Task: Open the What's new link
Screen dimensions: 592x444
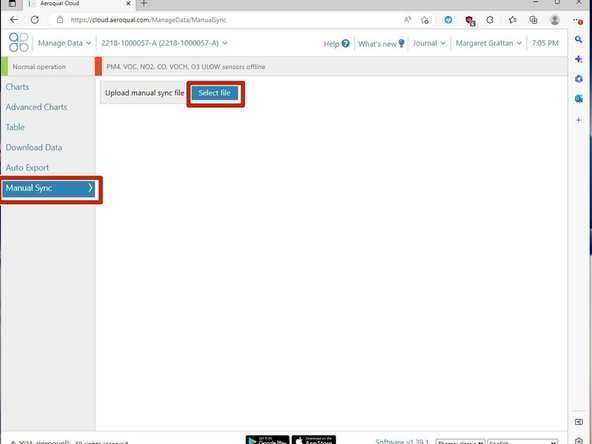Action: 377,44
